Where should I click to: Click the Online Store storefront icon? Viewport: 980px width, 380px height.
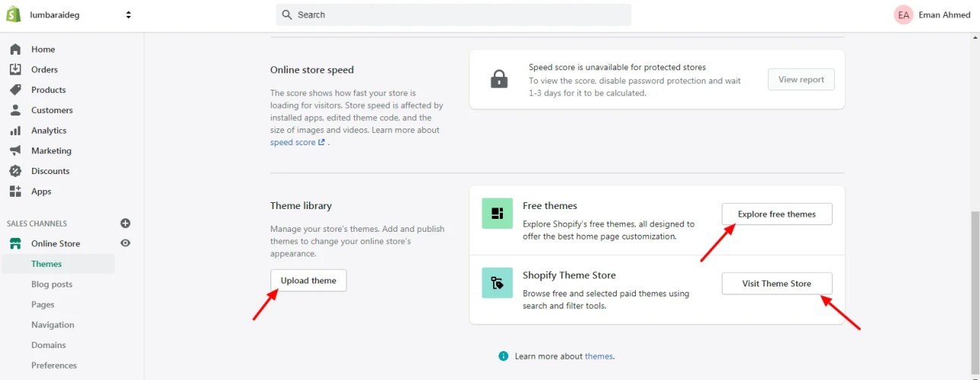(15, 244)
